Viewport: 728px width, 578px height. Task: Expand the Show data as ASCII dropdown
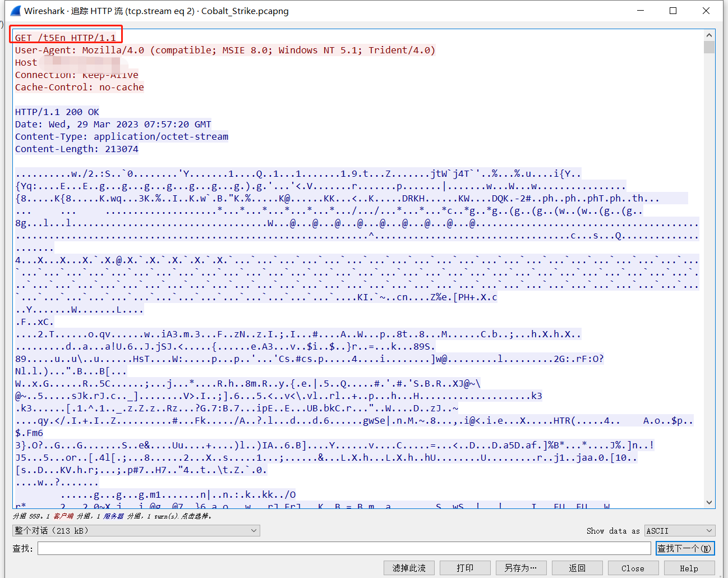(679, 530)
